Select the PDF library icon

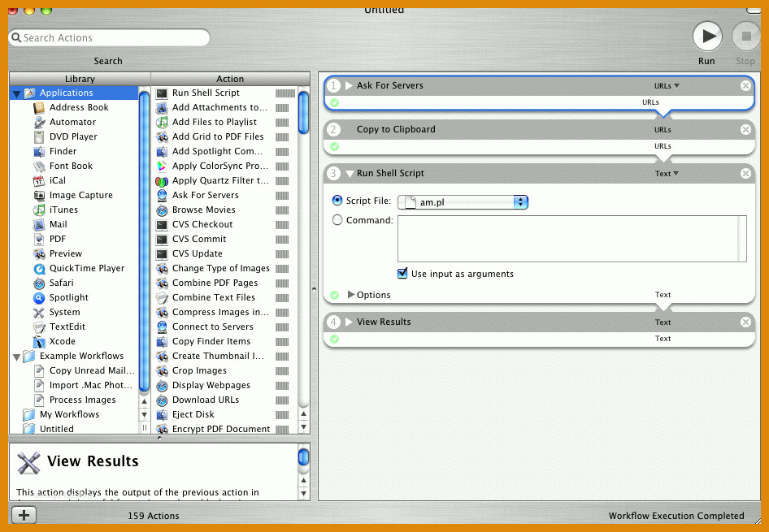click(39, 239)
